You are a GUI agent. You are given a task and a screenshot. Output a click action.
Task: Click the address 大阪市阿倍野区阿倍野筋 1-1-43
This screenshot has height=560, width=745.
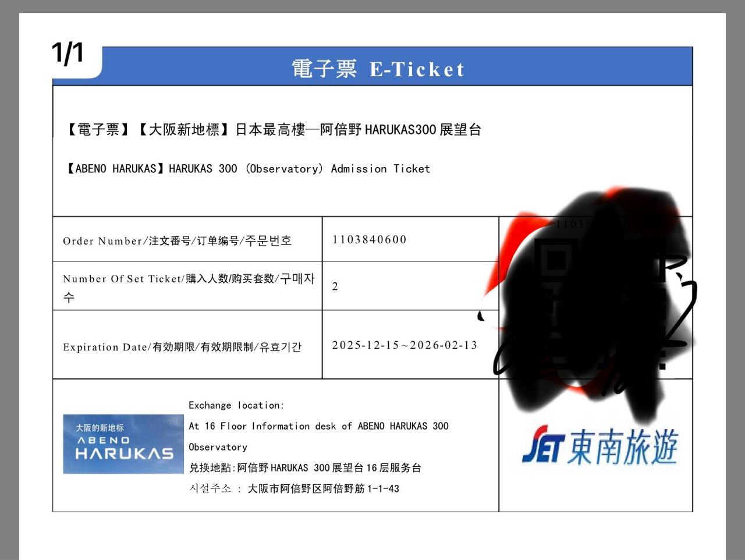(324, 488)
